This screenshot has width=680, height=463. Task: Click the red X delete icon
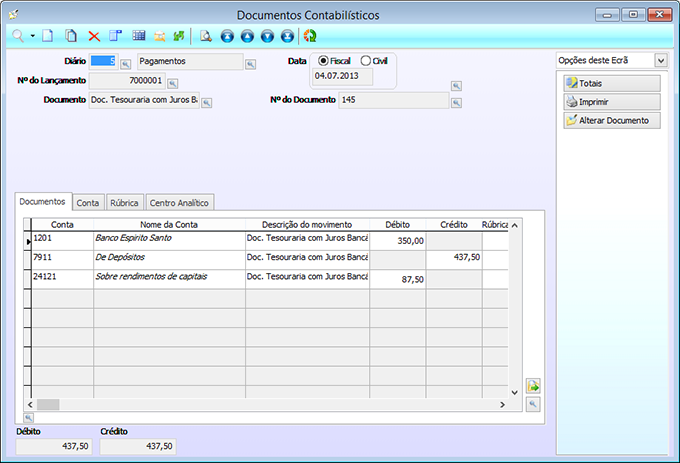click(x=94, y=36)
